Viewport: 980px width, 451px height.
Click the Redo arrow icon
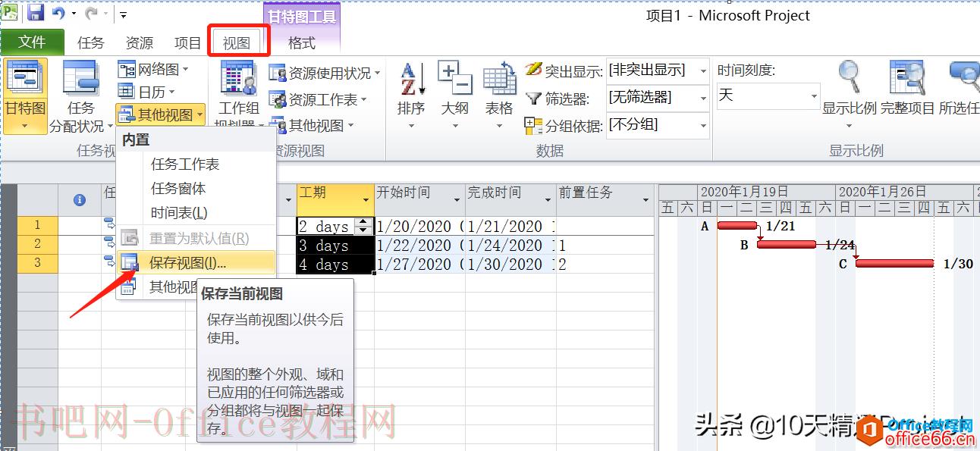click(92, 13)
